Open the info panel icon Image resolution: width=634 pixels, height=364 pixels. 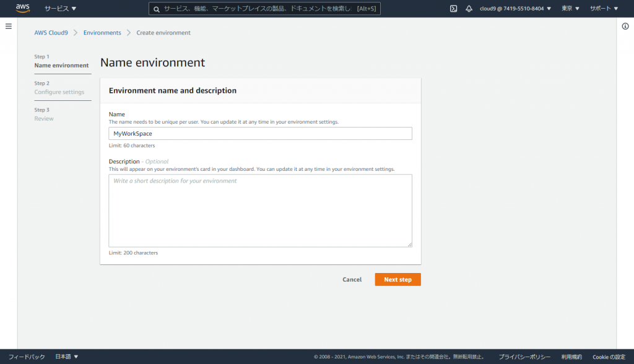click(x=625, y=26)
